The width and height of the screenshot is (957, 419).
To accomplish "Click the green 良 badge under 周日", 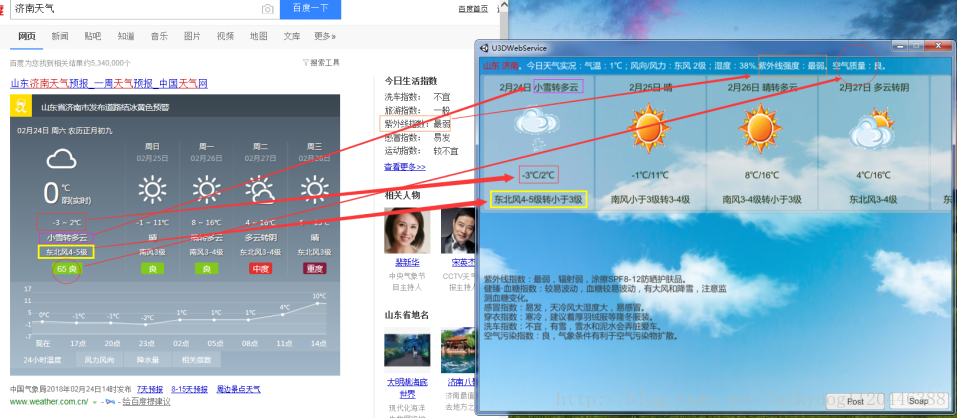I will [153, 268].
